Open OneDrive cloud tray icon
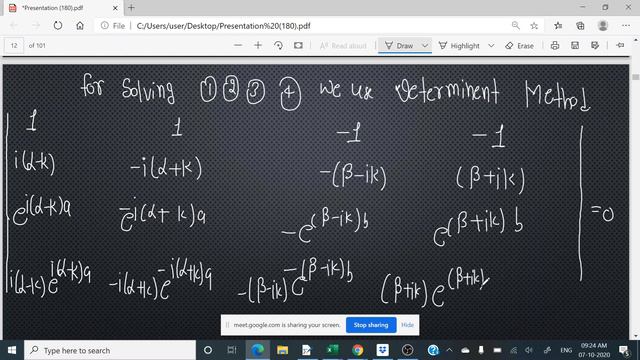Viewport: 640px width, 360px height. tap(465, 350)
